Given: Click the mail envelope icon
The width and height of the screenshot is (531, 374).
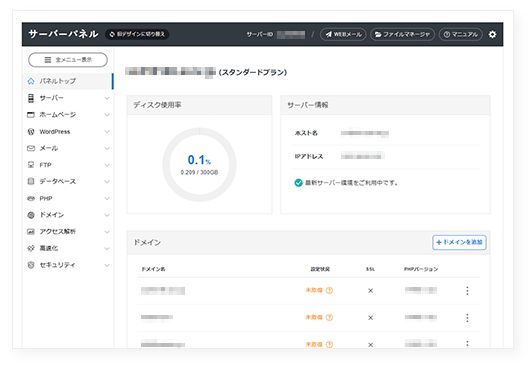Looking at the screenshot, I should (x=31, y=148).
